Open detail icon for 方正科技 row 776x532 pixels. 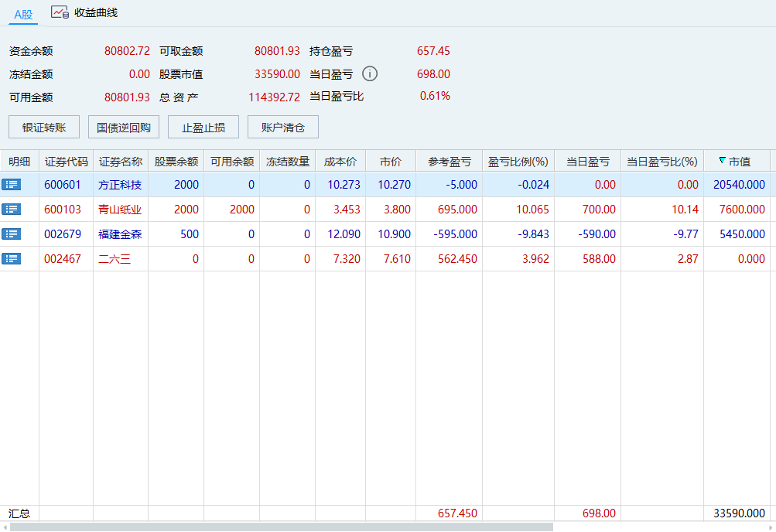point(11,184)
